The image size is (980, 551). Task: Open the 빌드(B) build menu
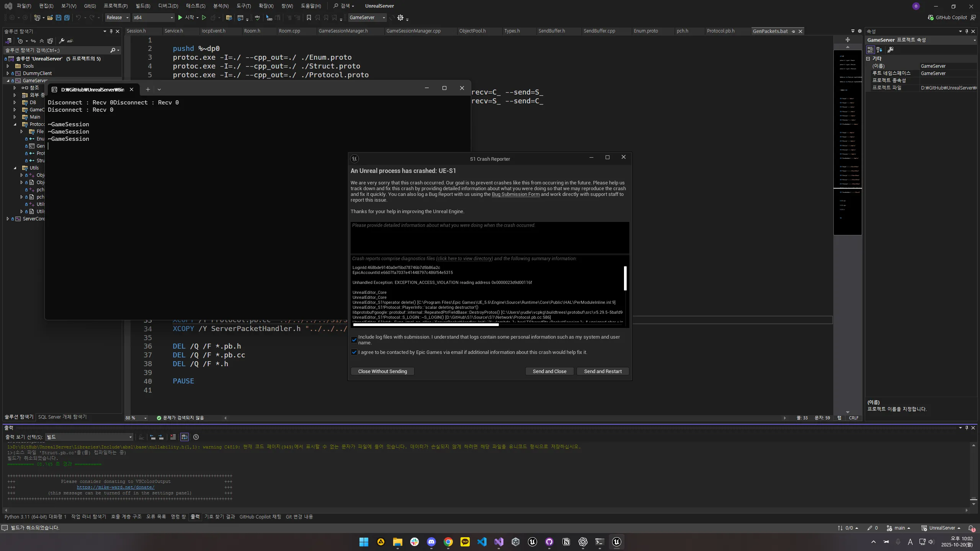pos(143,6)
